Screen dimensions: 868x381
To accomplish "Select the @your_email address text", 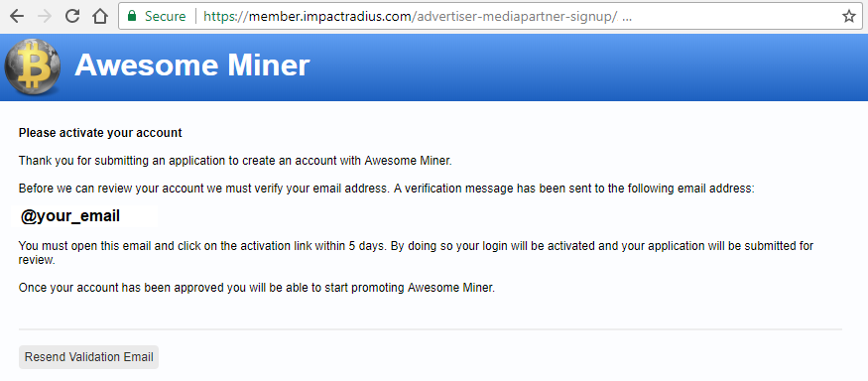I will [70, 216].
